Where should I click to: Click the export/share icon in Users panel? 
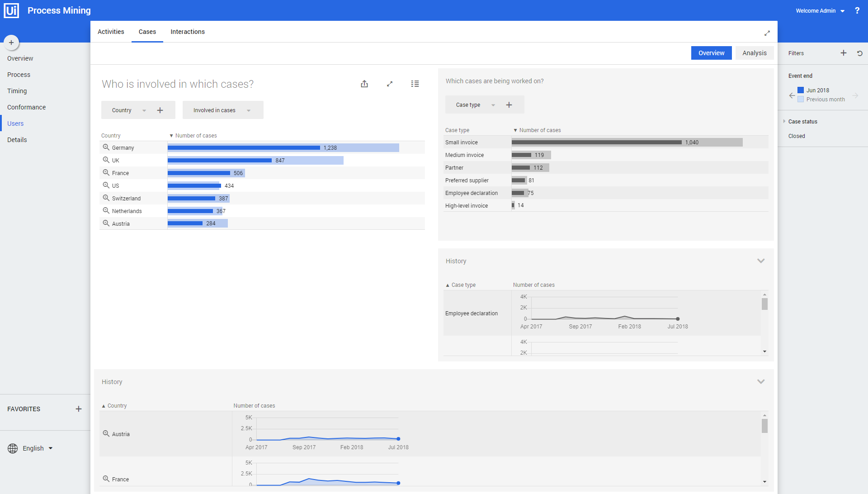(364, 84)
